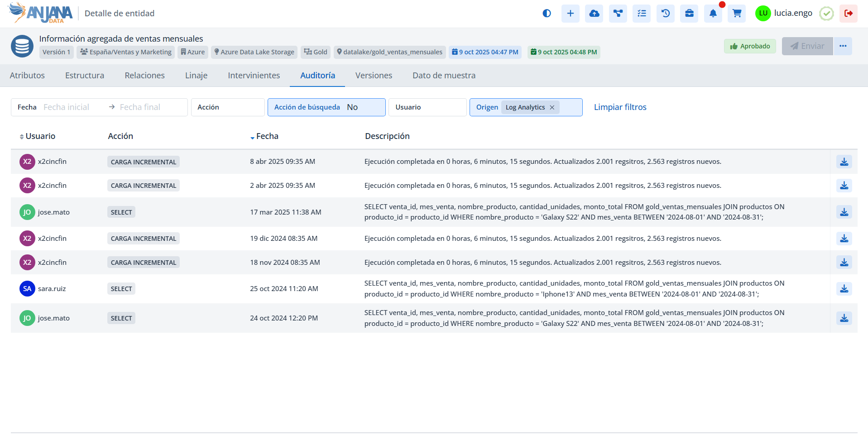Expand the Acción de búsqueda dropdown
The width and height of the screenshot is (868, 445).
(x=326, y=107)
